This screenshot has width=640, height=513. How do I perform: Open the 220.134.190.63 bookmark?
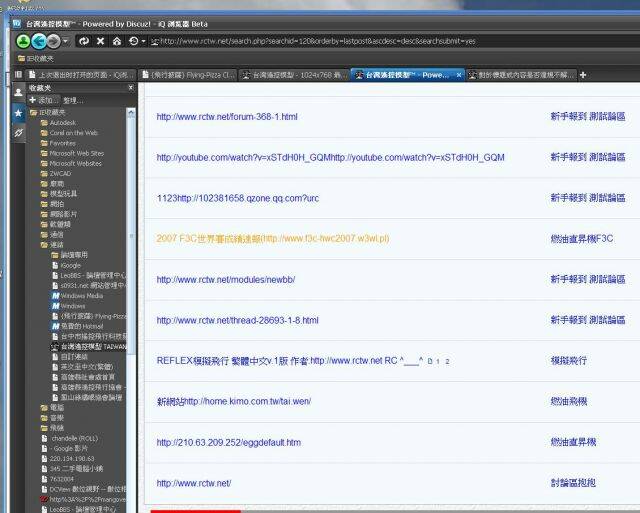point(67,459)
